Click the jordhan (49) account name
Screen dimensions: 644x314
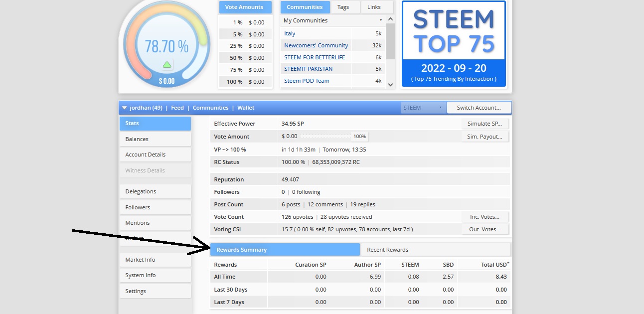tap(146, 108)
